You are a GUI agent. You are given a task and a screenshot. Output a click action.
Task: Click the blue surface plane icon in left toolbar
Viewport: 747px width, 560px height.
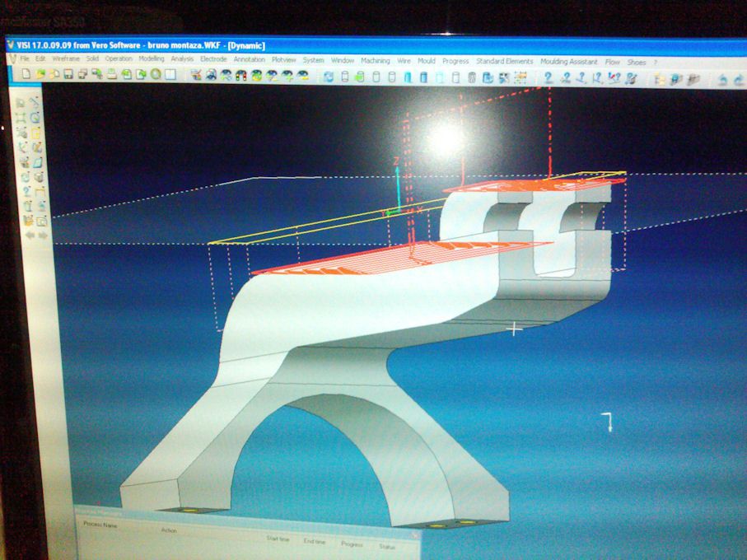(38, 162)
